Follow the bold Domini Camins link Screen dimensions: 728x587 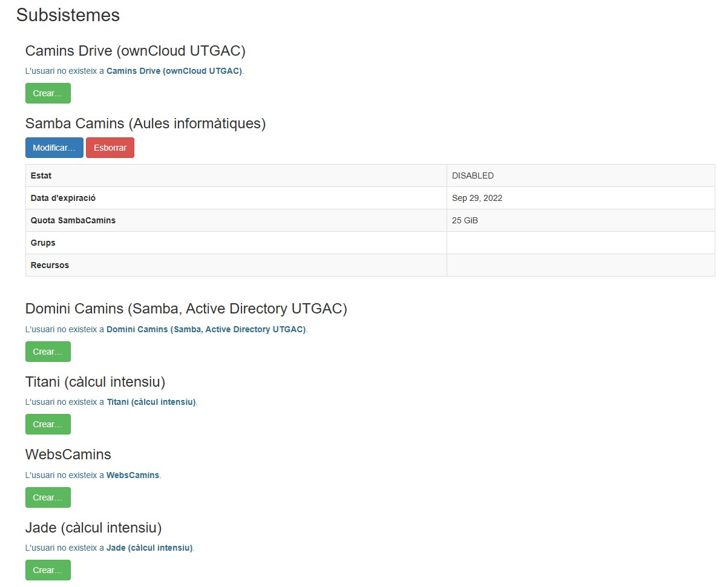(206, 330)
